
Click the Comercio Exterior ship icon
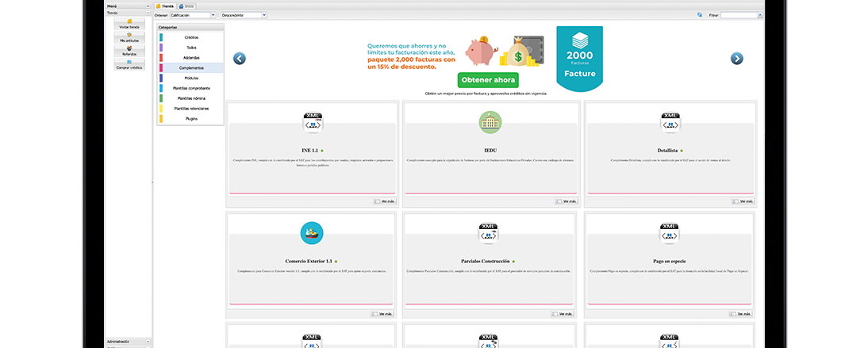(x=312, y=233)
